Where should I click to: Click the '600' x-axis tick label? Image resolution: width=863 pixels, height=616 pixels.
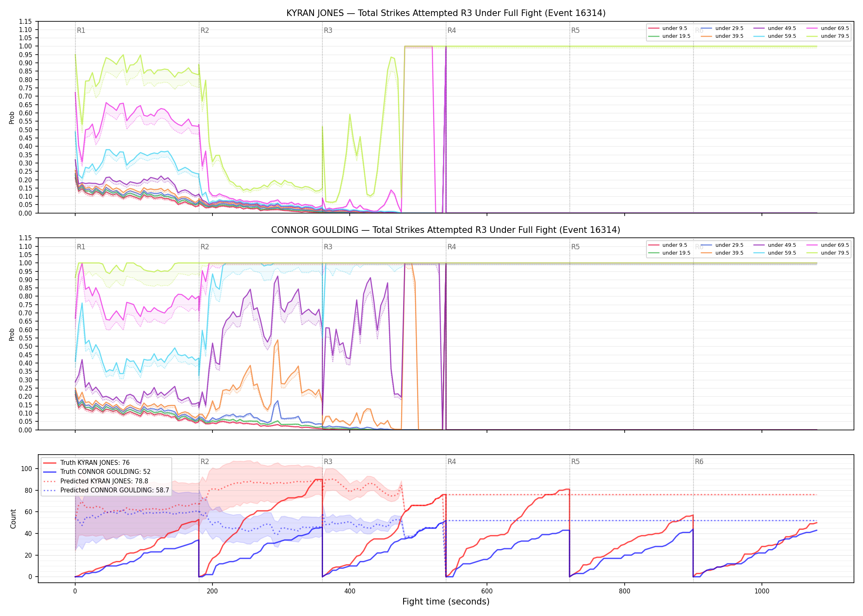pos(487,591)
